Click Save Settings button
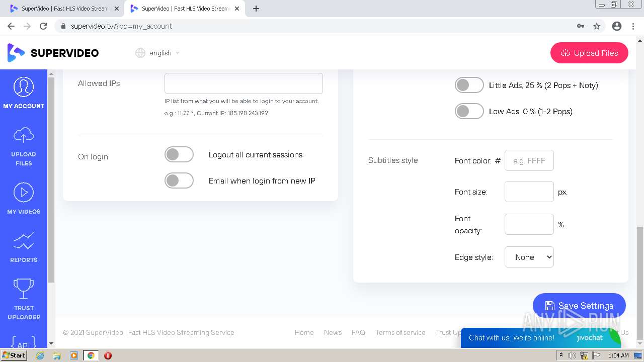 [x=579, y=306]
